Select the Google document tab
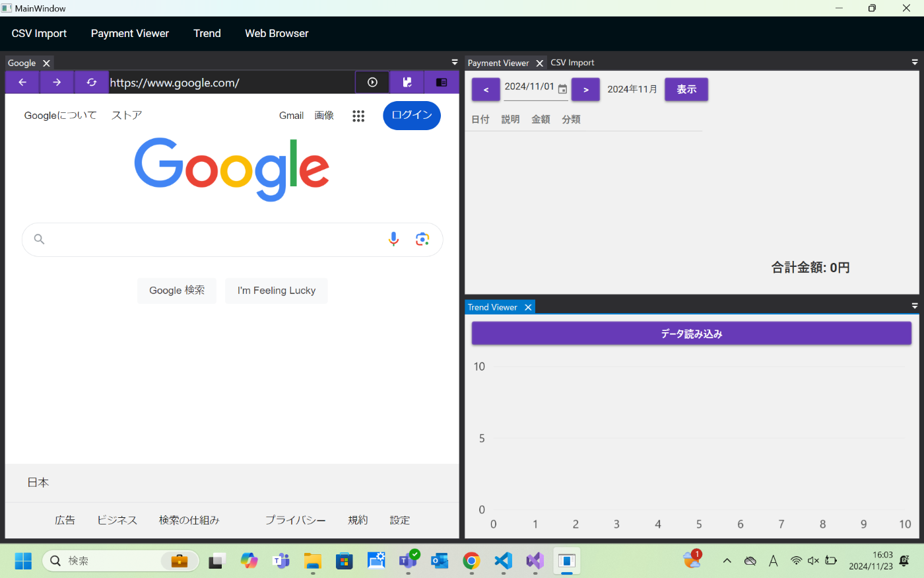 pyautogui.click(x=22, y=63)
